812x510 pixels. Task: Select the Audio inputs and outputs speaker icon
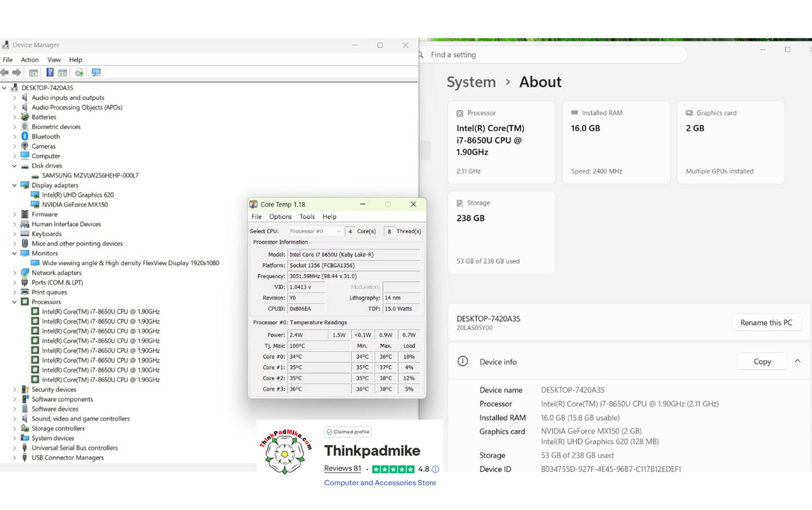[25, 98]
